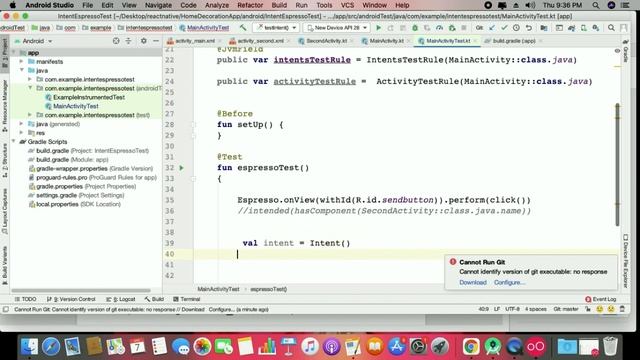
Task: Open Project panel settings gear
Action: coord(144,41)
